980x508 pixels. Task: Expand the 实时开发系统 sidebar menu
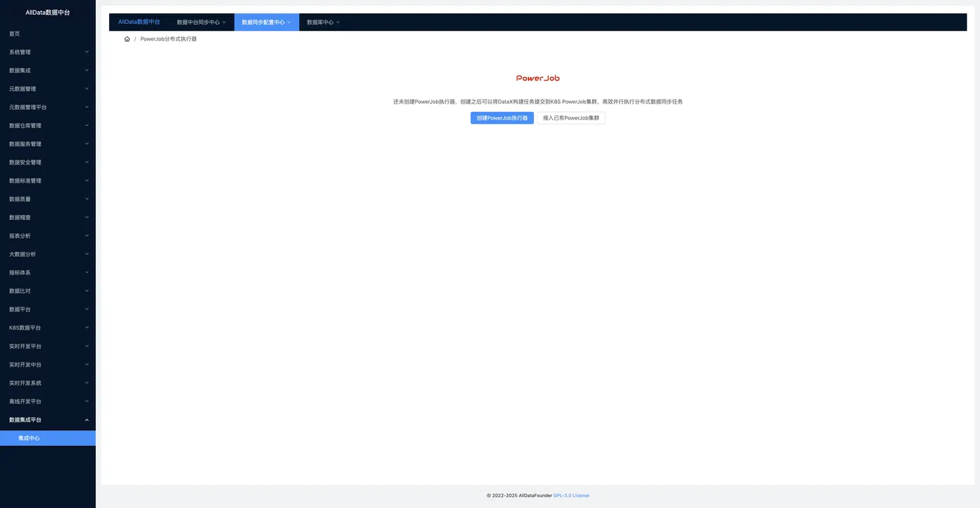[x=48, y=383]
